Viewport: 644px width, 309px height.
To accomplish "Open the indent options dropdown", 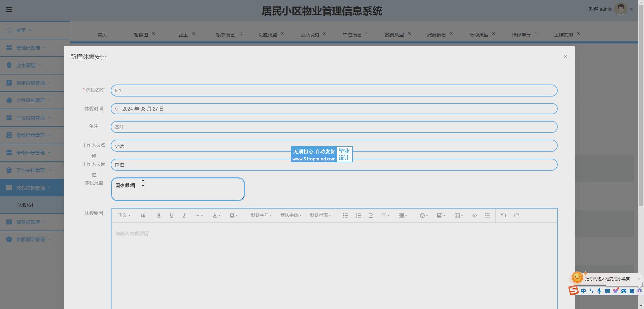I will (403, 216).
